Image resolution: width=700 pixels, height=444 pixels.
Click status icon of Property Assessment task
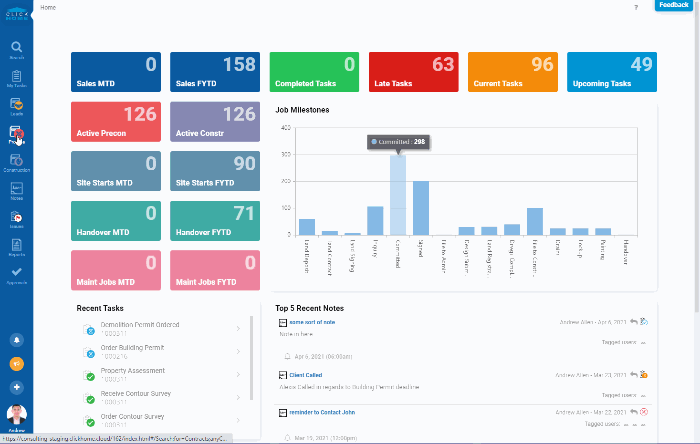coord(89,376)
